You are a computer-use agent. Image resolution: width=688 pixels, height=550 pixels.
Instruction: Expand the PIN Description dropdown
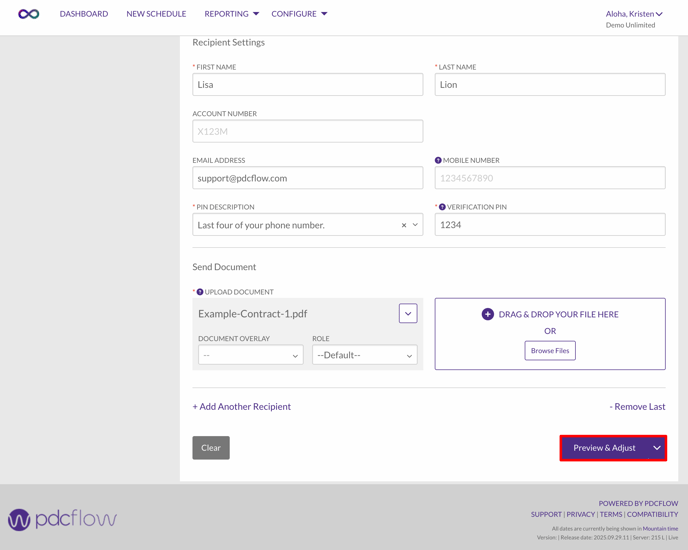(416, 225)
